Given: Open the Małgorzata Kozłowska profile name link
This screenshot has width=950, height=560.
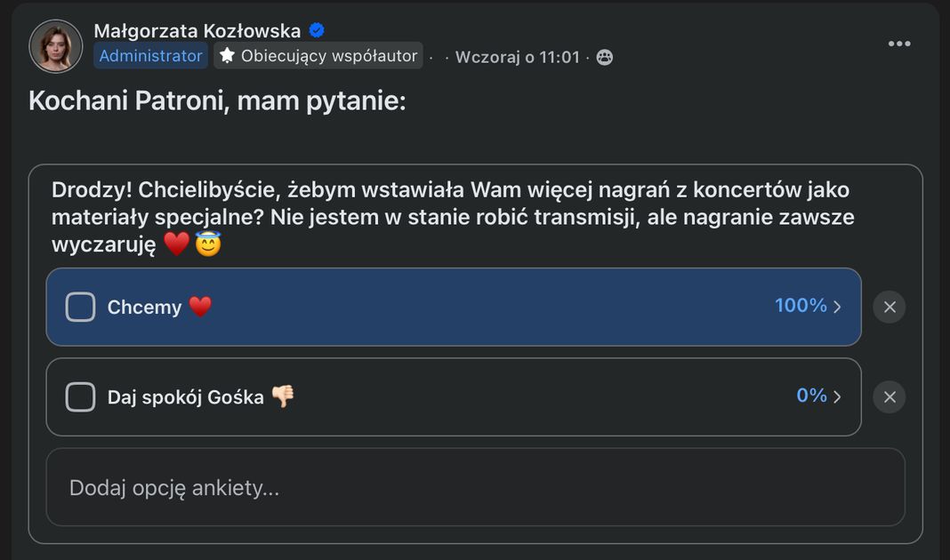Looking at the screenshot, I should click(x=197, y=31).
